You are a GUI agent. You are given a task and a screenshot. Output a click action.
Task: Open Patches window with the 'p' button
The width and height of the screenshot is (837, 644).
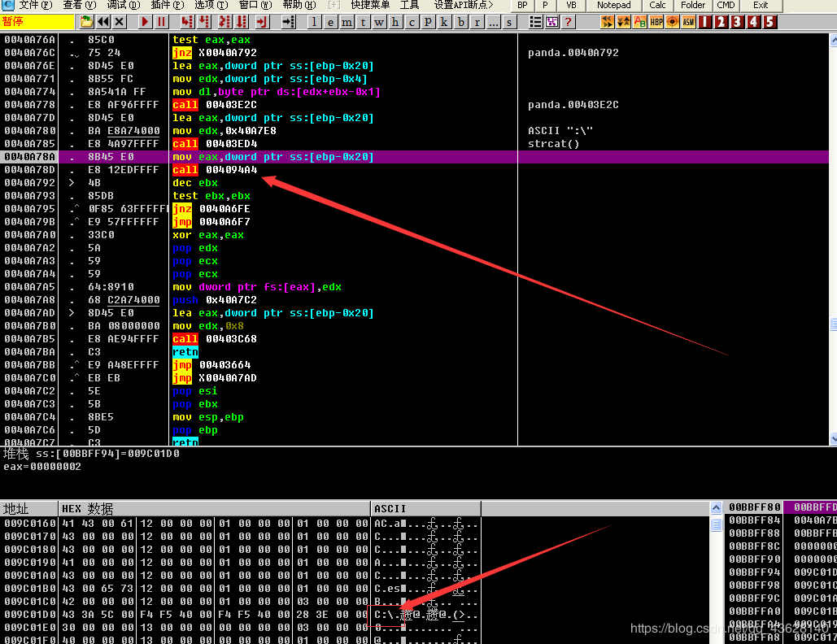(428, 22)
